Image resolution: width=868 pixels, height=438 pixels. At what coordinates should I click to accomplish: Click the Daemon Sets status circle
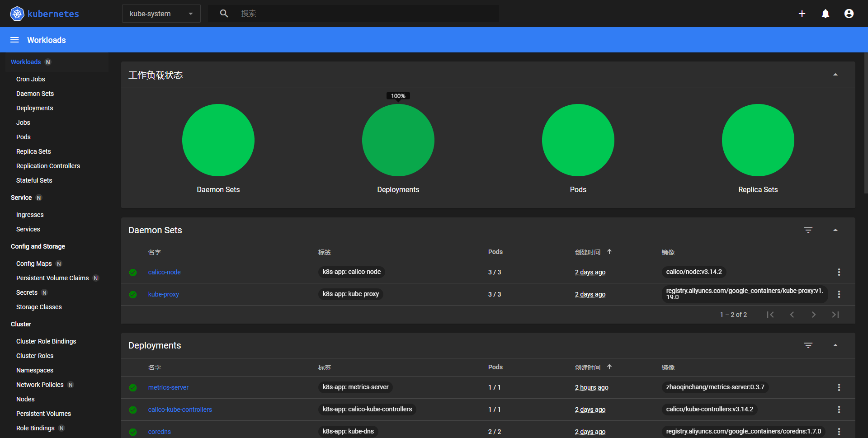pyautogui.click(x=218, y=140)
